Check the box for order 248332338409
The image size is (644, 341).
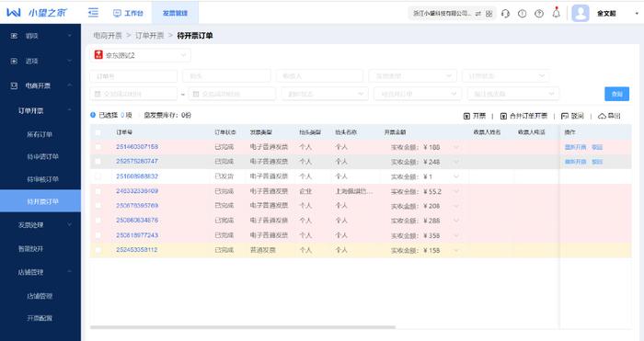(98, 191)
